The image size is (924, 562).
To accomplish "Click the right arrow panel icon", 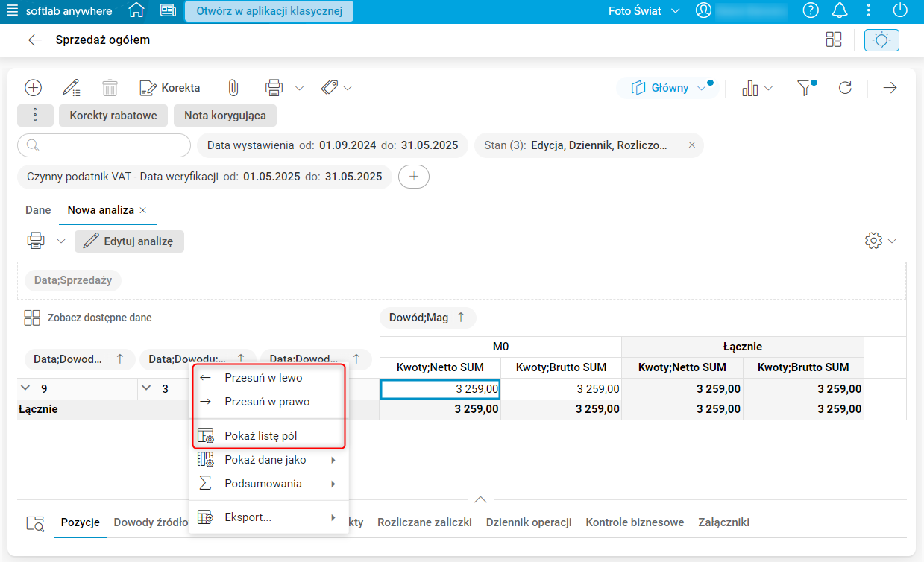I will [890, 88].
